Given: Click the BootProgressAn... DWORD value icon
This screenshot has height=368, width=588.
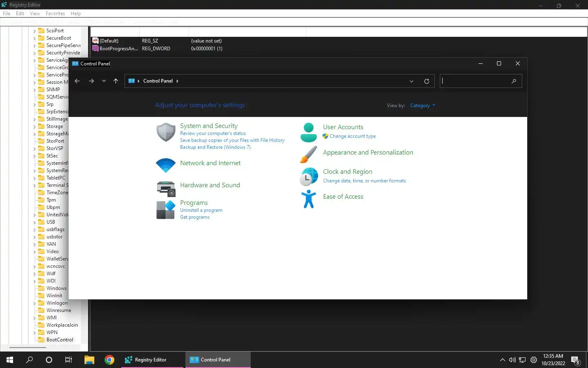Looking at the screenshot, I should 96,48.
